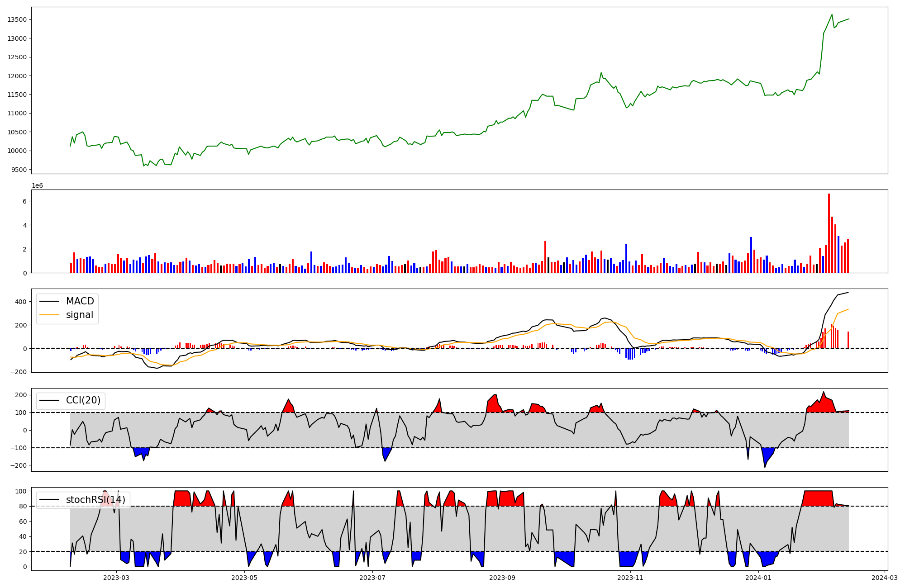Select the 2024-03 x-axis date label
This screenshot has height=588, width=905.
pos(884,577)
